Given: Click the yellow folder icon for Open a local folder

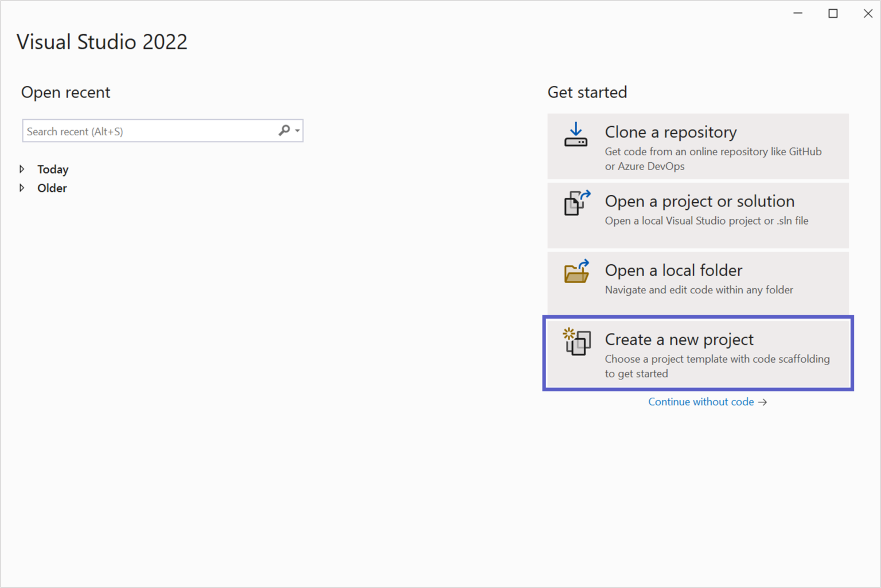Looking at the screenshot, I should click(576, 274).
